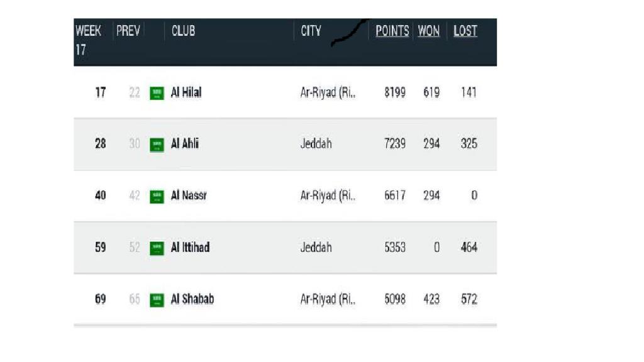This screenshot has width=644, height=362.
Task: Click the CLUB column header
Action: pos(183,31)
